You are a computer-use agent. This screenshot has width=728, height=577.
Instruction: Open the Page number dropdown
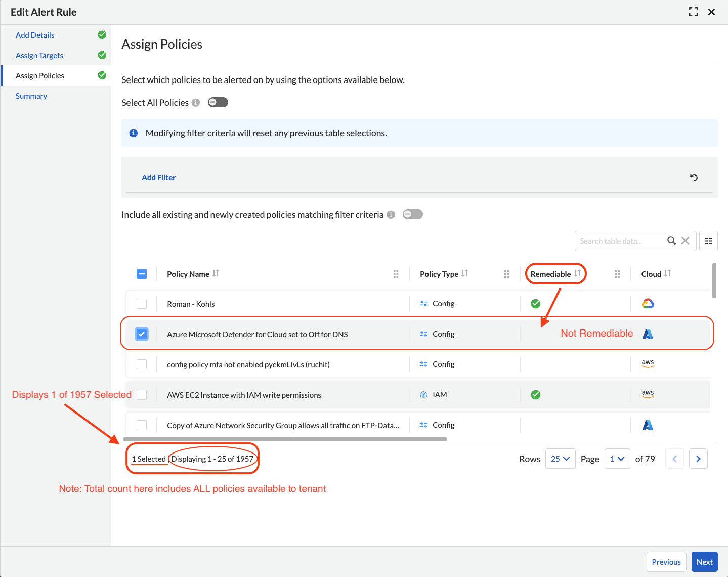click(617, 459)
